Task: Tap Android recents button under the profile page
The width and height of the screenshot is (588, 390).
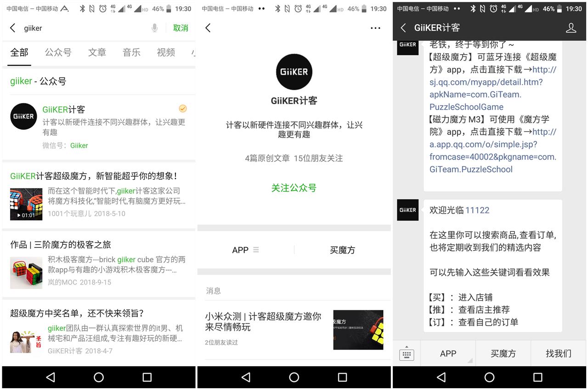Action: click(x=342, y=377)
